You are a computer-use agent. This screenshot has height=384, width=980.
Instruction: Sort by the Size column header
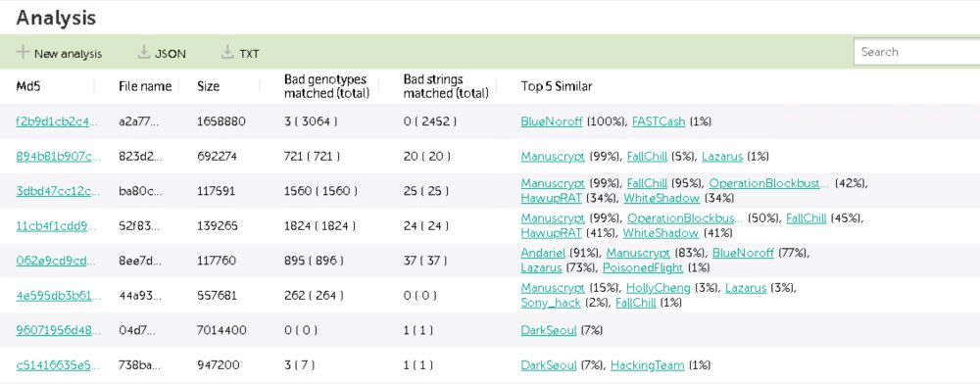coord(208,87)
